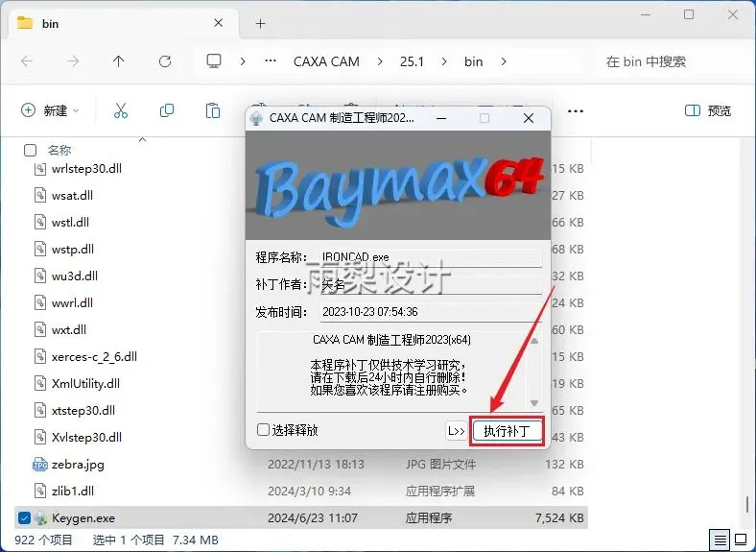Click the Explorer file list vertical scrollbar

pos(747,504)
